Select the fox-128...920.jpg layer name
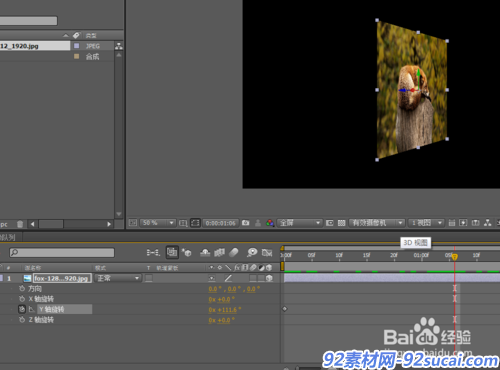This screenshot has height=370, width=500. [62, 278]
